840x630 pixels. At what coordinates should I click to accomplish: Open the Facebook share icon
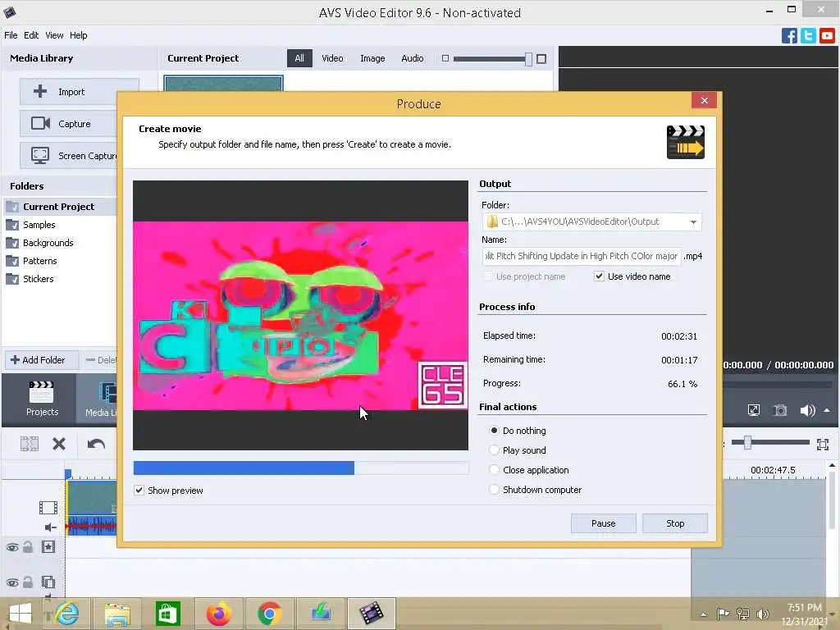tap(789, 35)
